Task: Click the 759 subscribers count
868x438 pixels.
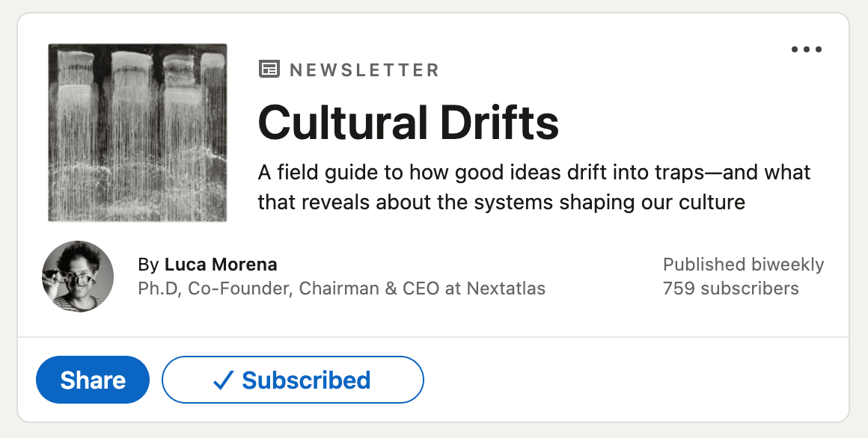Action: coord(730,289)
